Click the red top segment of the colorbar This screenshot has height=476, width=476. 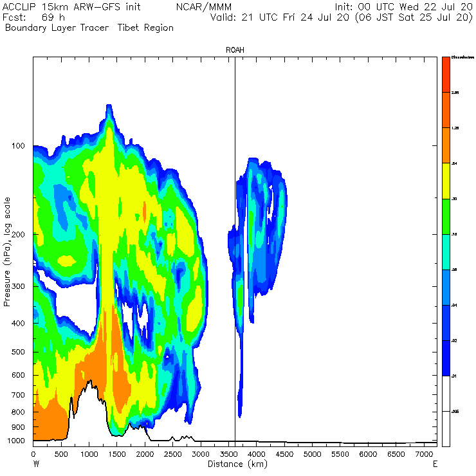(446, 75)
